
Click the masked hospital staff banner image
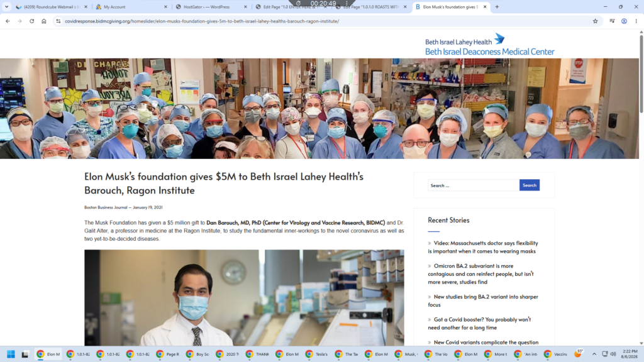pyautogui.click(x=319, y=108)
